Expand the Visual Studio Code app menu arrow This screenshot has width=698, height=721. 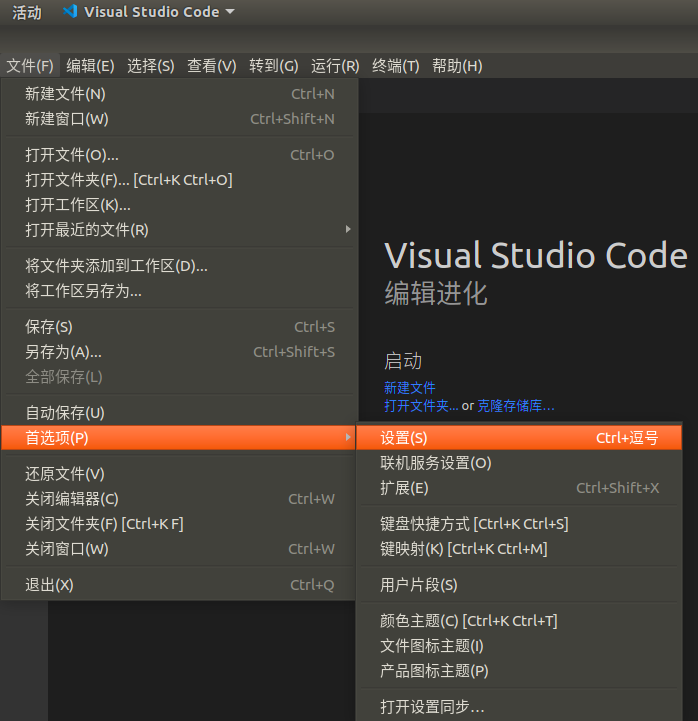[230, 11]
